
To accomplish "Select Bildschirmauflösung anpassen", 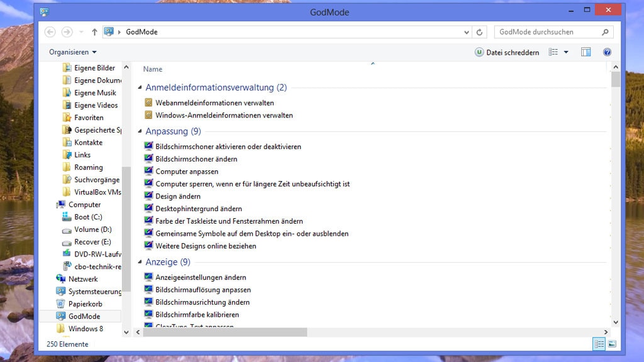I will coord(197,290).
